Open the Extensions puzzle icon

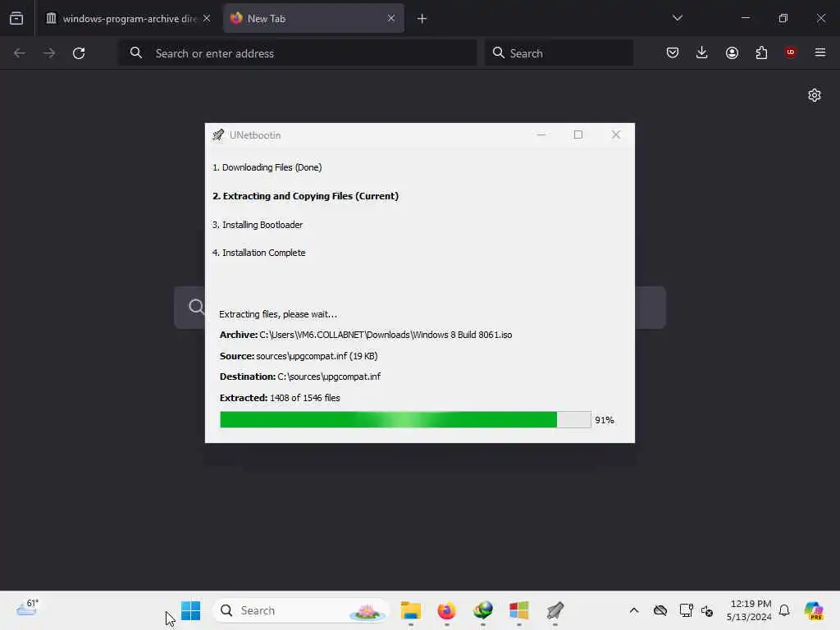761,52
